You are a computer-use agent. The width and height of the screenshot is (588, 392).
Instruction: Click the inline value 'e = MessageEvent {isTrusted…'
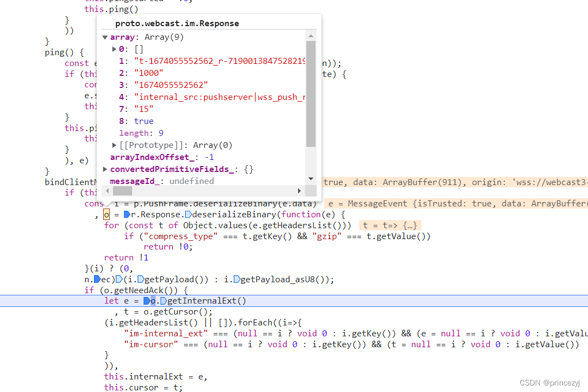[456, 204]
